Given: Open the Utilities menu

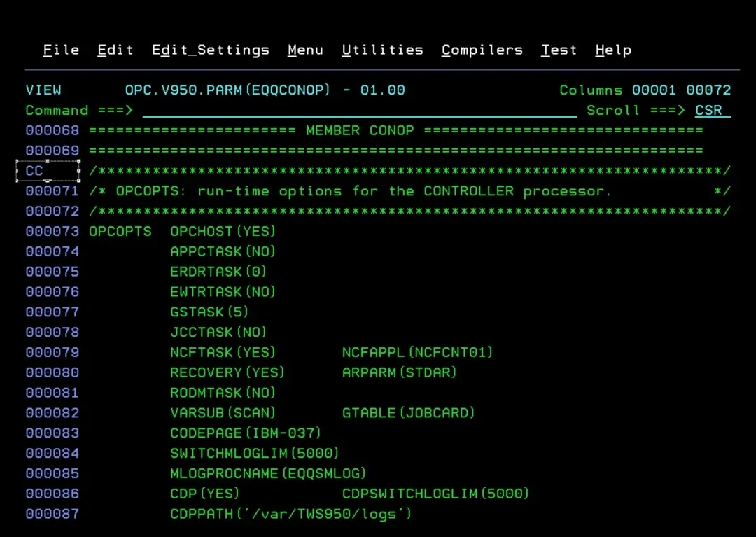Looking at the screenshot, I should click(383, 50).
